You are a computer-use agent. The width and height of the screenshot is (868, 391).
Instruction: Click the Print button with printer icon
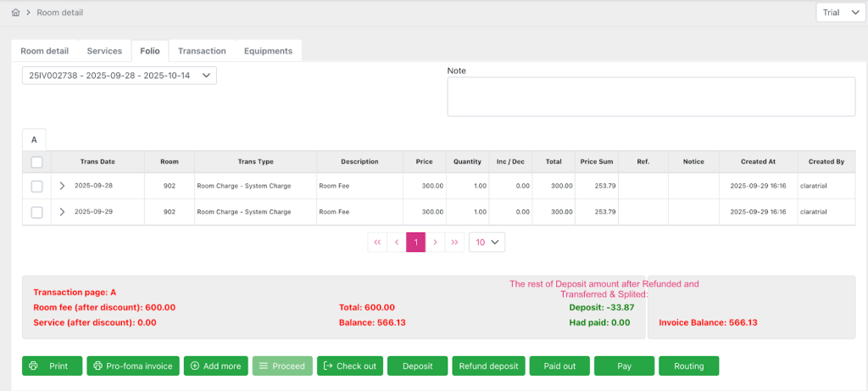point(52,366)
